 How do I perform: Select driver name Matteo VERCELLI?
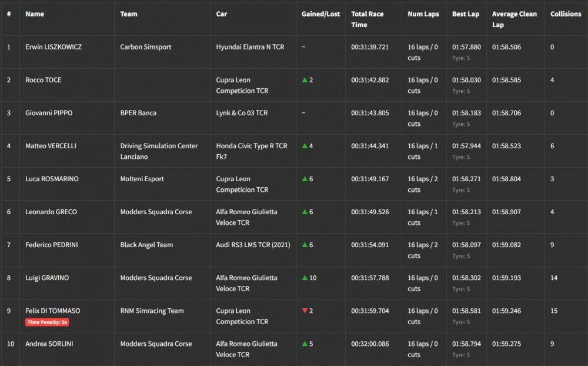(51, 146)
